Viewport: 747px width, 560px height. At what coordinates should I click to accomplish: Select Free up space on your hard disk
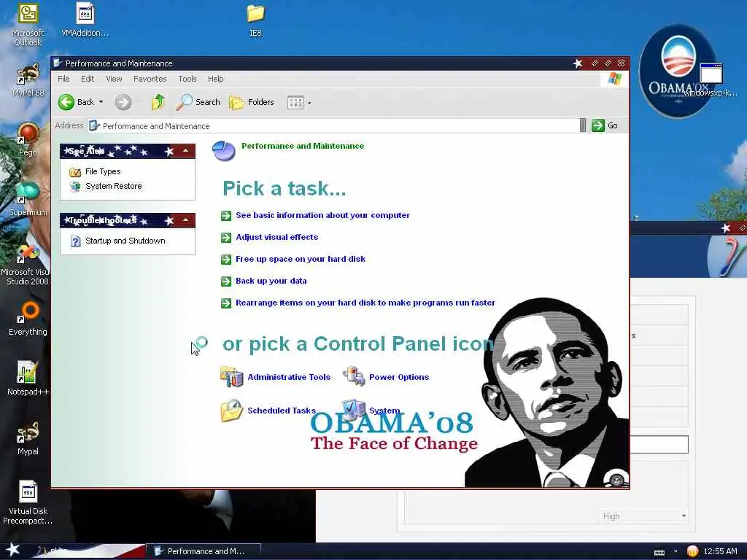click(301, 259)
